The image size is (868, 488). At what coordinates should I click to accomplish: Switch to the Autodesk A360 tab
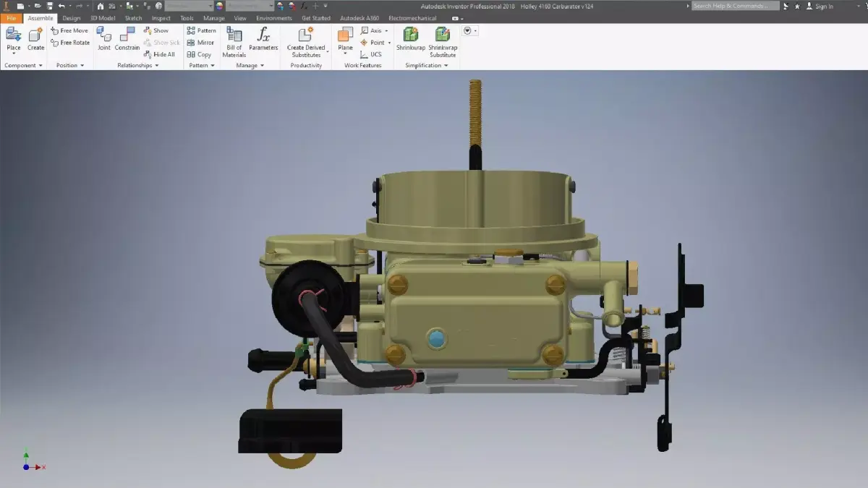pyautogui.click(x=359, y=18)
